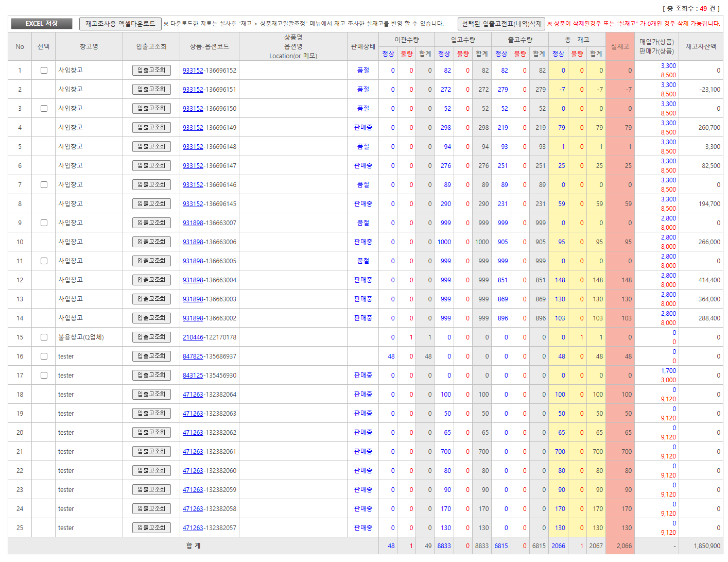The width and height of the screenshot is (728, 562).
Task: Enable the checkbox for row 9
Action: [44, 223]
